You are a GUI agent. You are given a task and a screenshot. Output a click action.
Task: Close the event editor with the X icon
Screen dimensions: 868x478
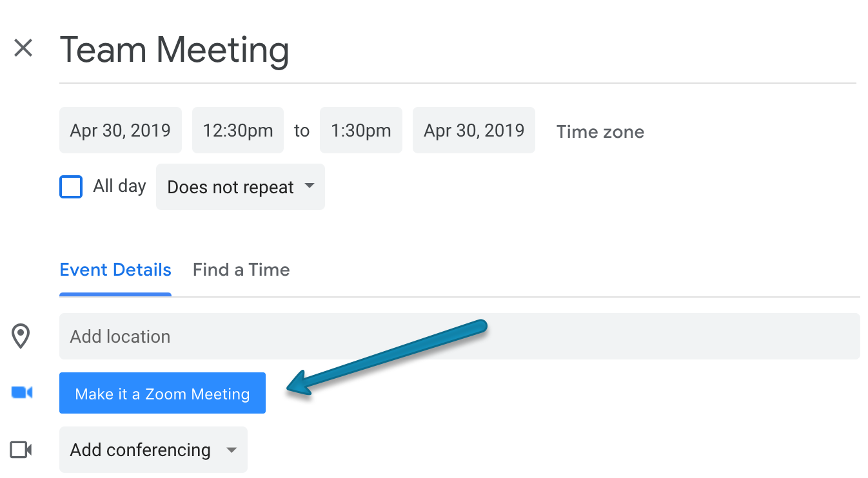[23, 48]
